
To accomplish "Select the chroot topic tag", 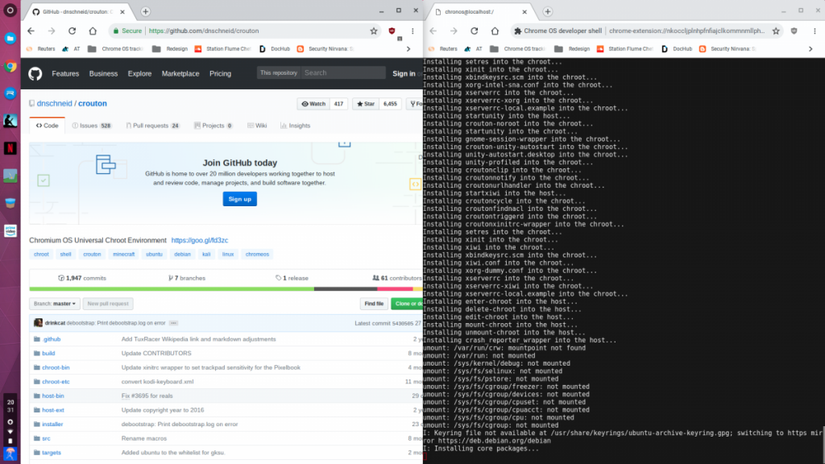I will (x=41, y=254).
